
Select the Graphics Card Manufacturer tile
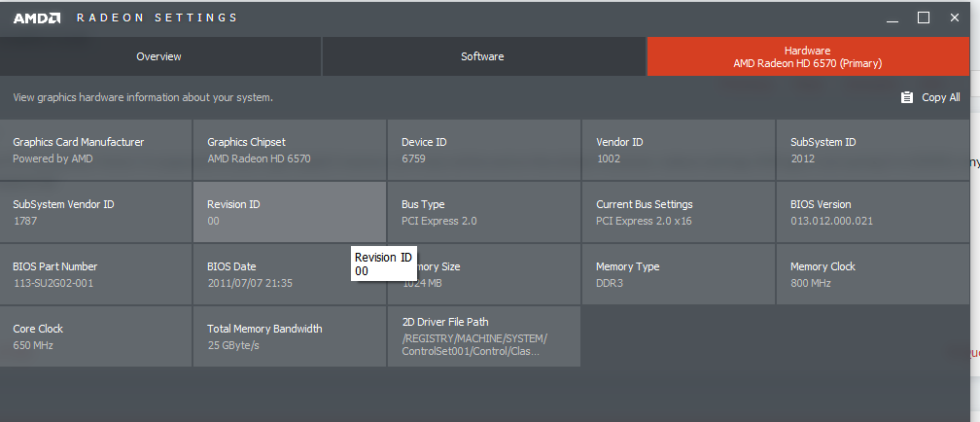(x=95, y=150)
